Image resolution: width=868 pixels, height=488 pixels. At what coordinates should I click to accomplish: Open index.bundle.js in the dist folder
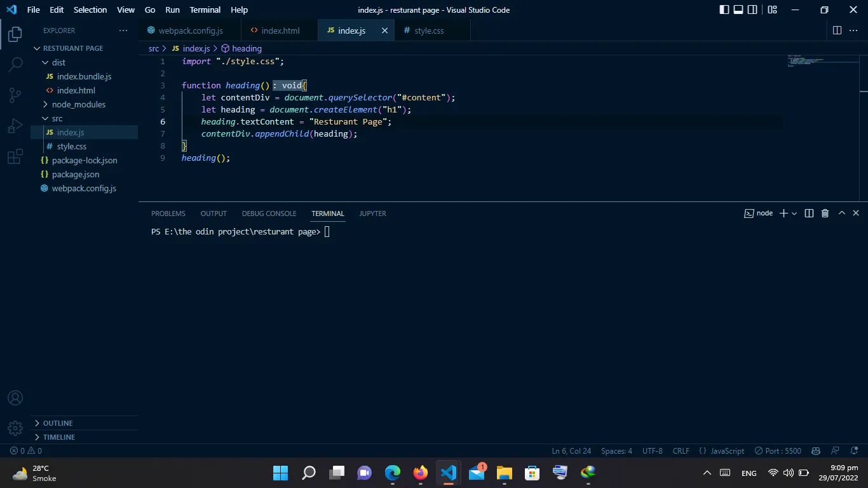pos(84,76)
